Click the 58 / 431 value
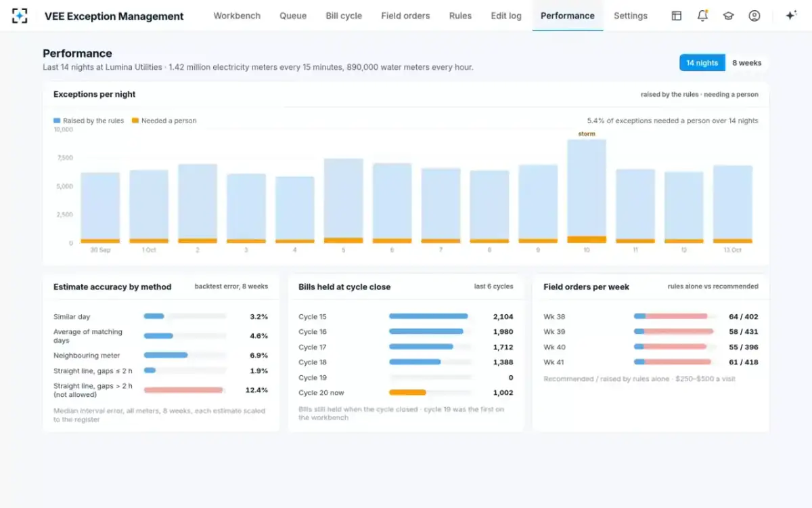This screenshot has width=812, height=508. [x=744, y=332]
